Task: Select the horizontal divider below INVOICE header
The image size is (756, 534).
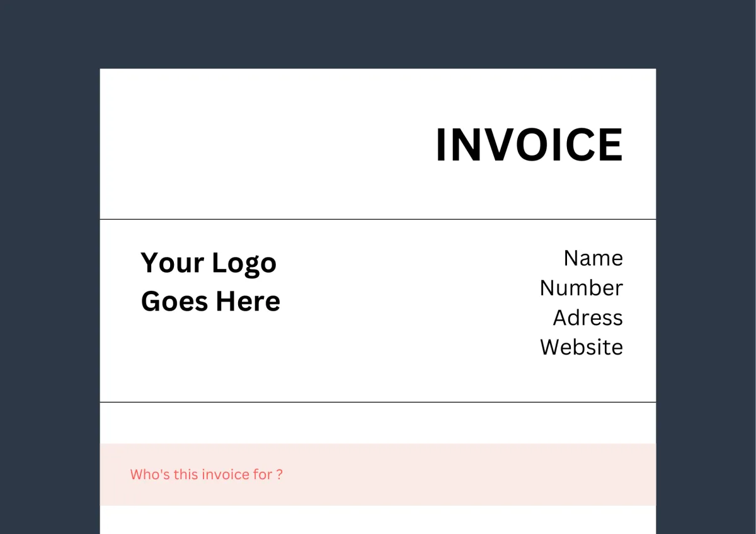Action: 378,219
